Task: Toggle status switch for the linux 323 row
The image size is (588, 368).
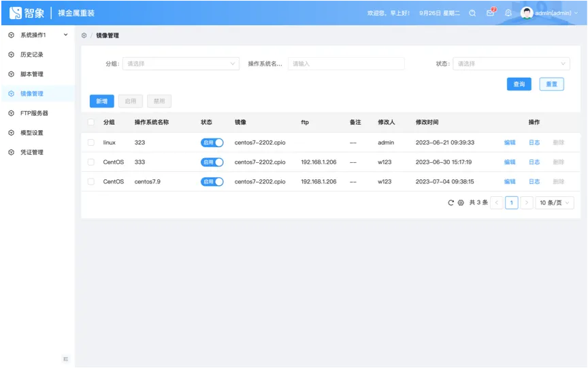Action: pyautogui.click(x=212, y=142)
